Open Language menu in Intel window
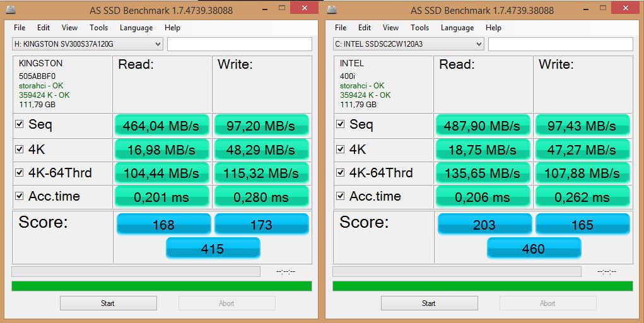 click(457, 28)
